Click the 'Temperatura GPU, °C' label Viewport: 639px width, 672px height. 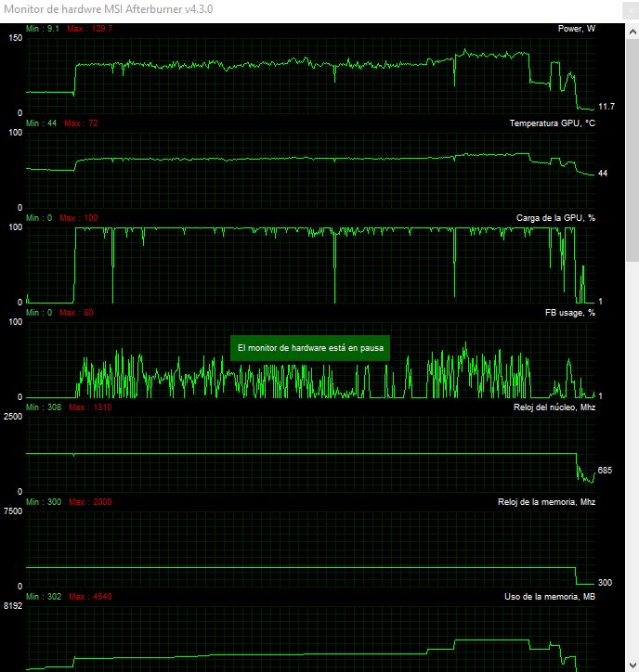pos(552,123)
